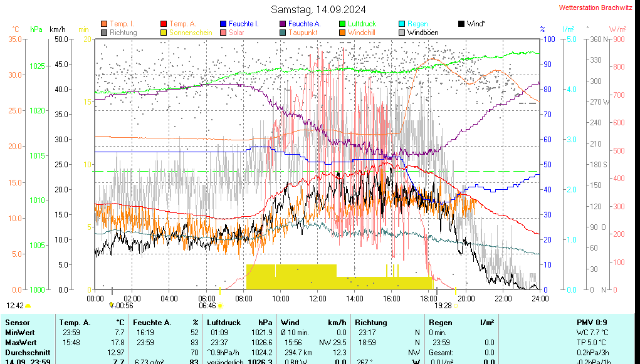The image size is (640, 364).
Task: Click the 12:00 label on time axis
Action: pos(317,298)
